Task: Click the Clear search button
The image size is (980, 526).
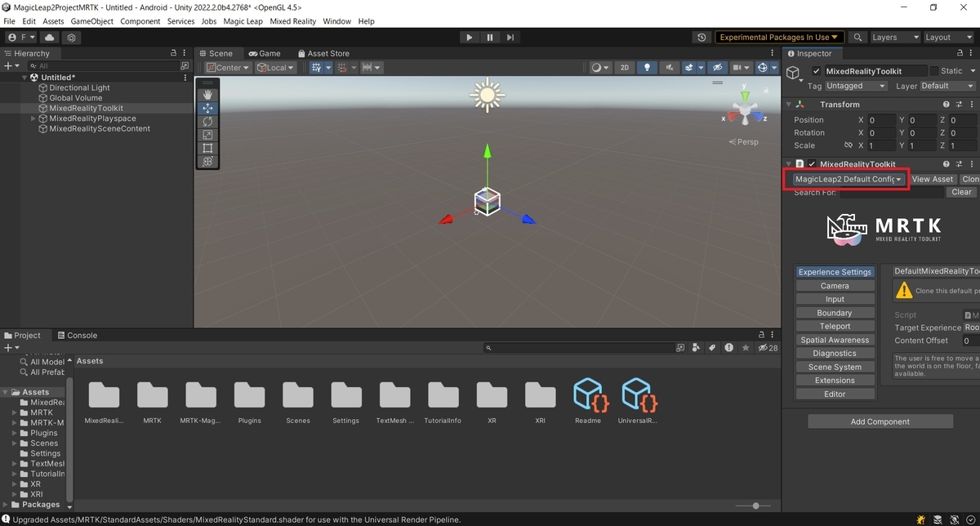Action: (x=961, y=192)
